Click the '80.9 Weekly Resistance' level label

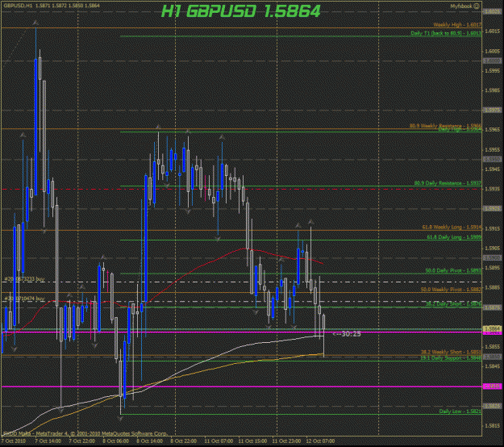(445, 126)
